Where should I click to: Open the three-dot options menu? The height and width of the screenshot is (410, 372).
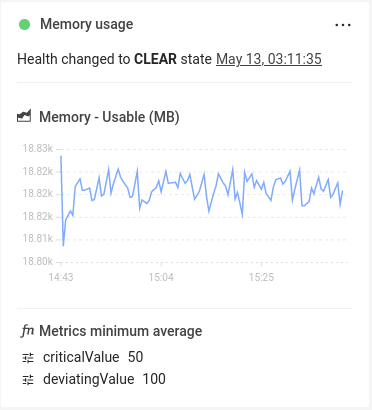[343, 25]
